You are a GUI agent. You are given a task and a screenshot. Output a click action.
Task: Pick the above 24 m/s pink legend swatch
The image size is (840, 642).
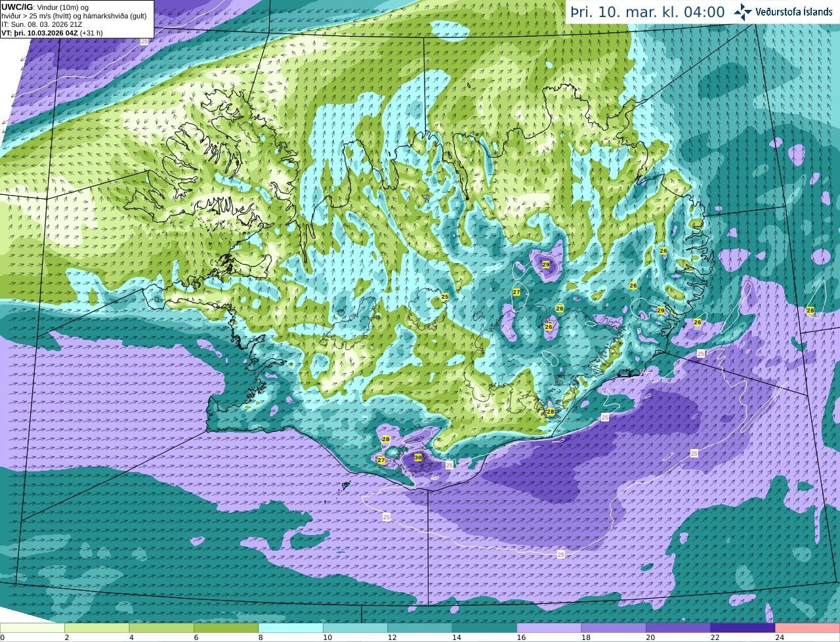808,628
